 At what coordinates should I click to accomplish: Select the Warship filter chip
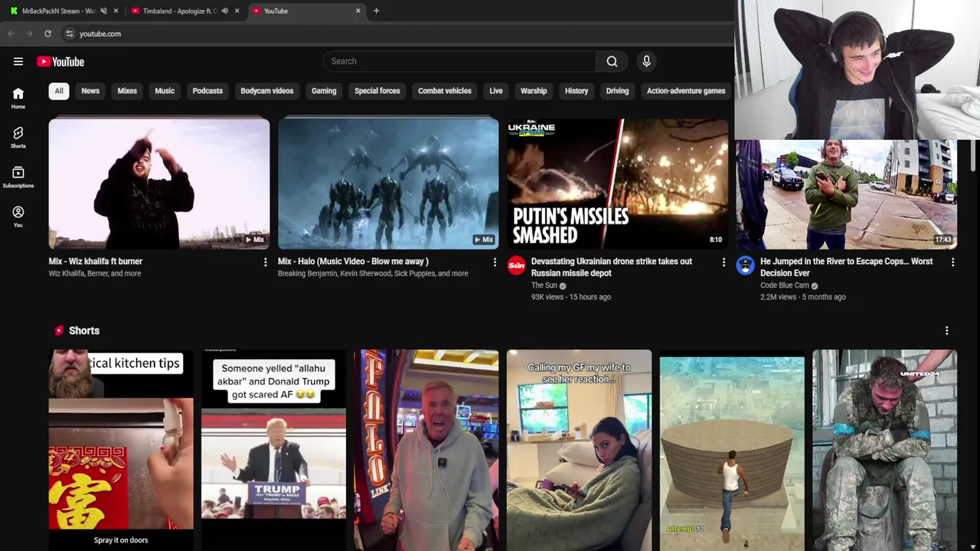534,91
